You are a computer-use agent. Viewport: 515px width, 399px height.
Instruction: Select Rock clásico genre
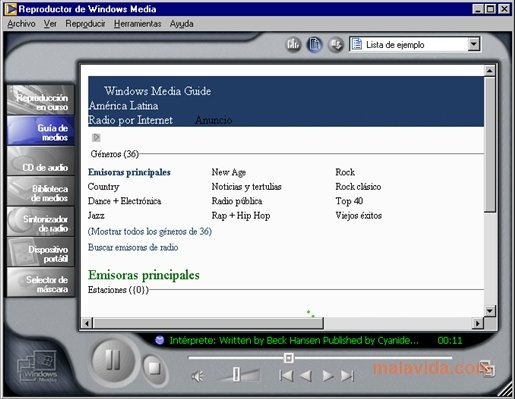[358, 187]
